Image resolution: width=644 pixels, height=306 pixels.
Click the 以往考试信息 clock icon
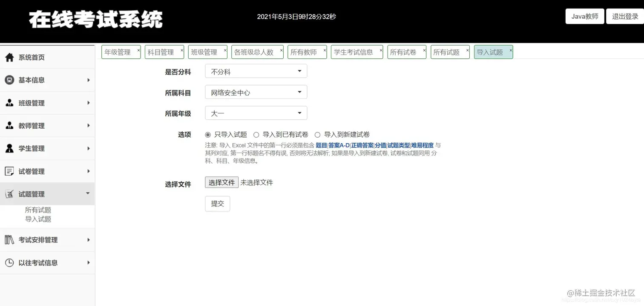9,263
